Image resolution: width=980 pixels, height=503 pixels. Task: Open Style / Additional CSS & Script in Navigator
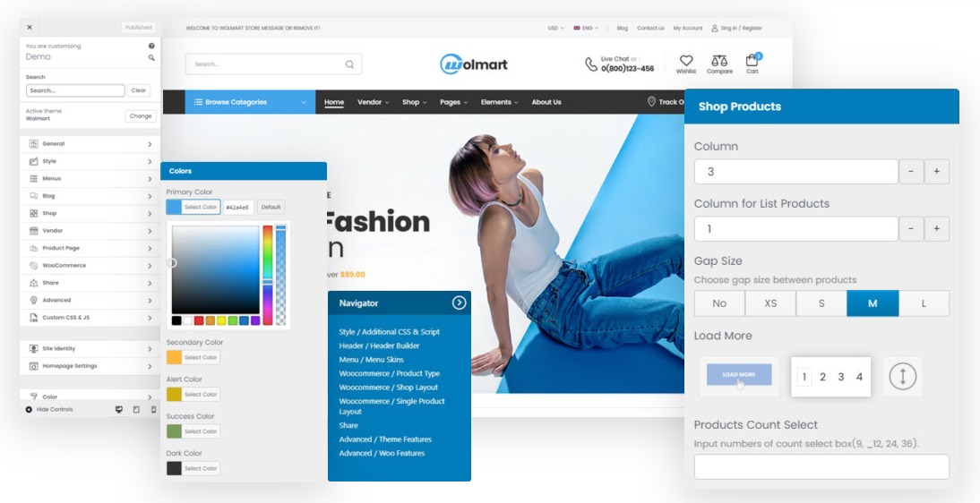(x=390, y=332)
